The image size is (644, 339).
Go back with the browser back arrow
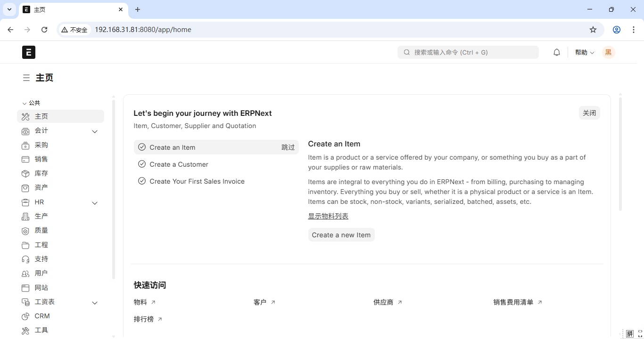click(10, 30)
